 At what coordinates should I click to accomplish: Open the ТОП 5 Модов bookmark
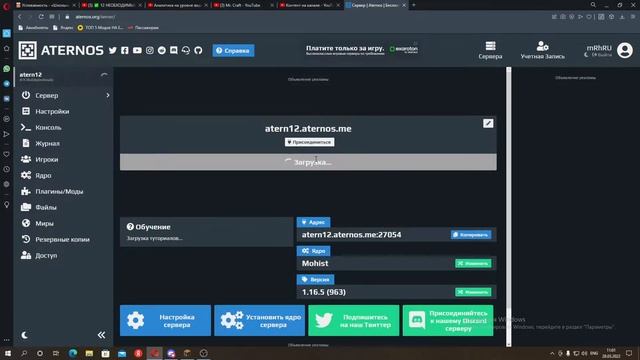[100, 28]
